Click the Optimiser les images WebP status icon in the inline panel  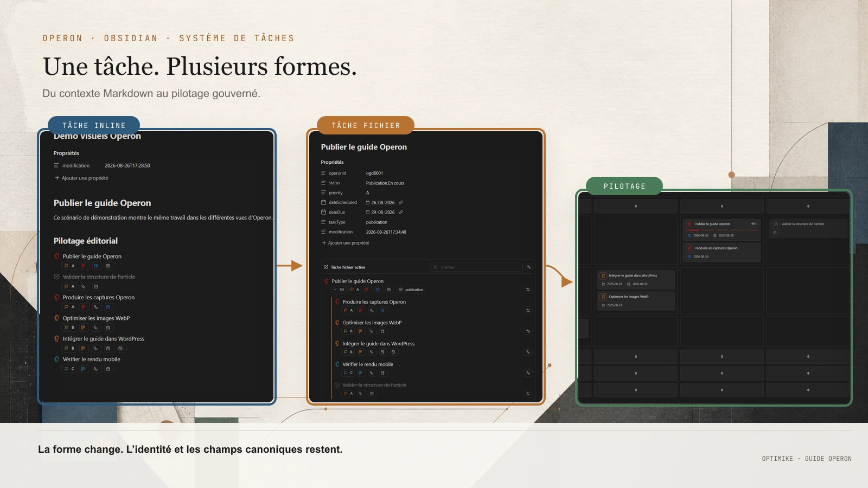(56, 318)
